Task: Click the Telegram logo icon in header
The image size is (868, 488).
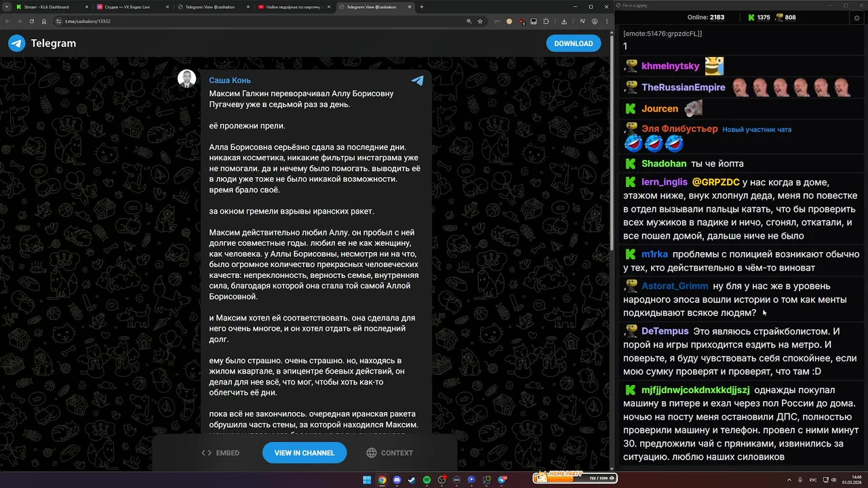Action: click(x=17, y=43)
